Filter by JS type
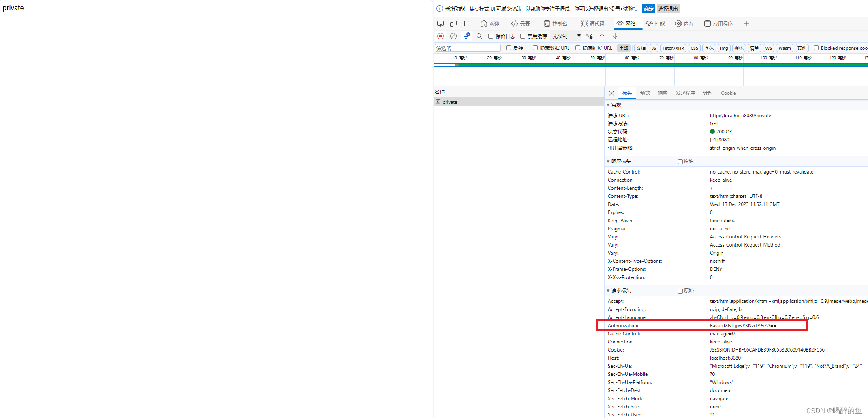Screen dimensions: 868x418 point(654,48)
